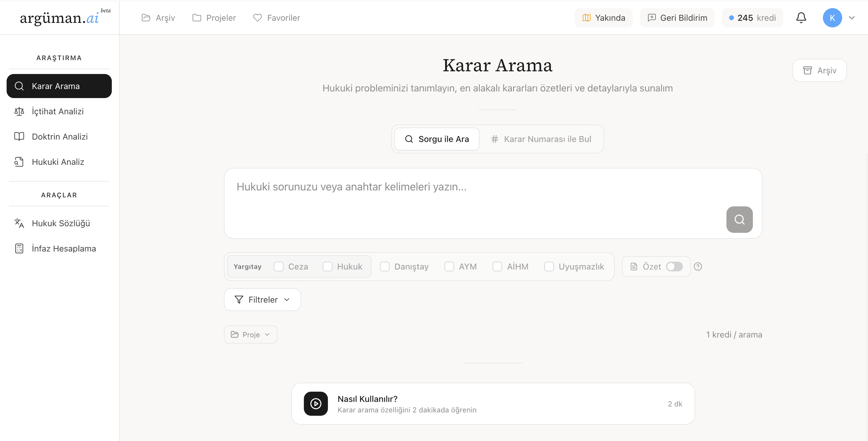Click the Arşiv button beside page title
This screenshot has width=868, height=441.
[x=820, y=70]
